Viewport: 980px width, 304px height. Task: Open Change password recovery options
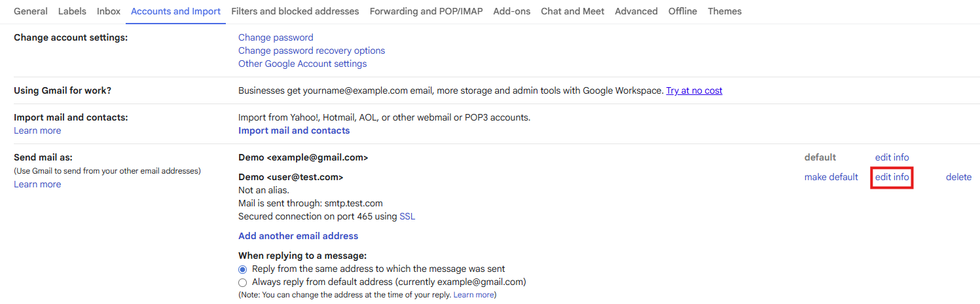click(312, 50)
